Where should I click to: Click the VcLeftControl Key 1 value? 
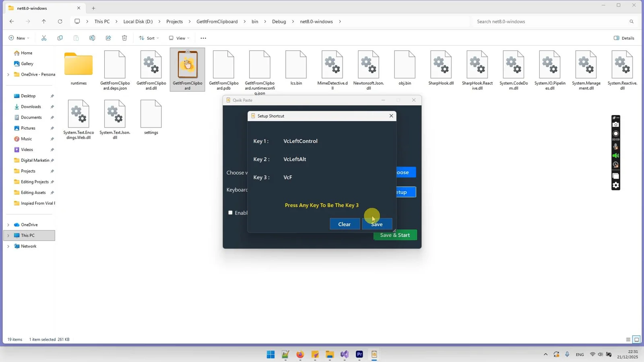point(300,141)
